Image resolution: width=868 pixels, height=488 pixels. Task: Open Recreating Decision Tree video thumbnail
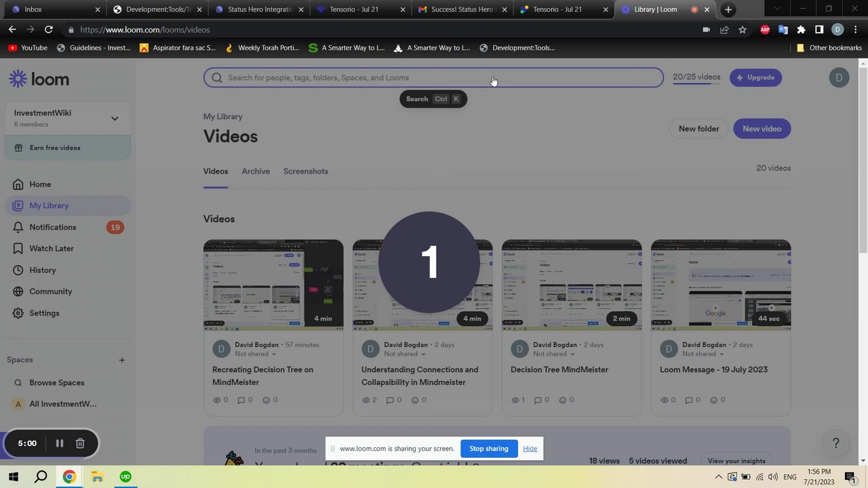273,285
